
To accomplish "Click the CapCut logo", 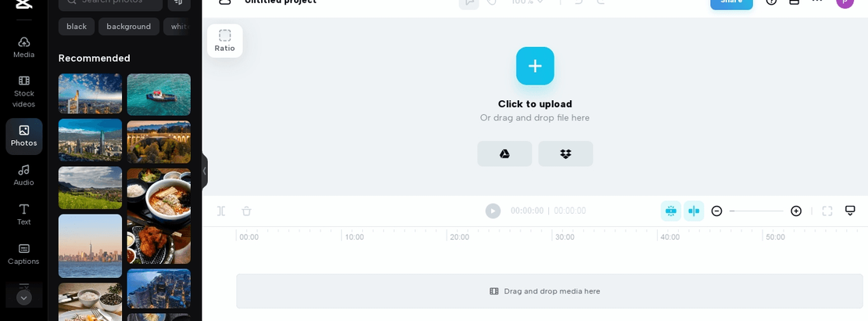I will point(23,4).
